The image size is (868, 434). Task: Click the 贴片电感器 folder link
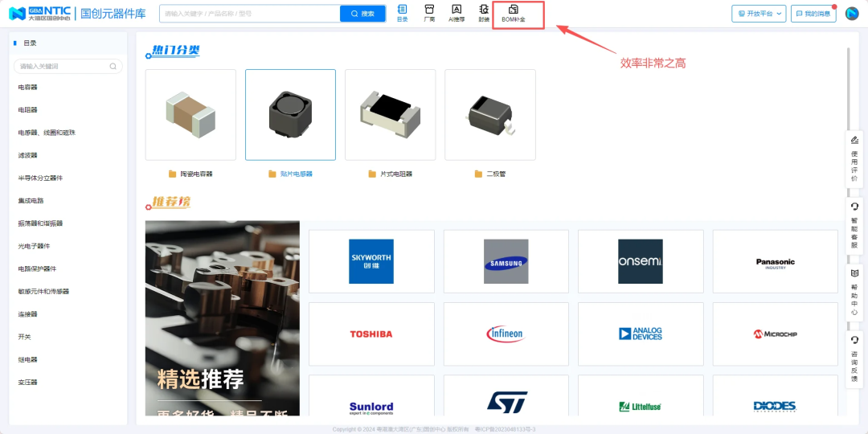coord(291,174)
